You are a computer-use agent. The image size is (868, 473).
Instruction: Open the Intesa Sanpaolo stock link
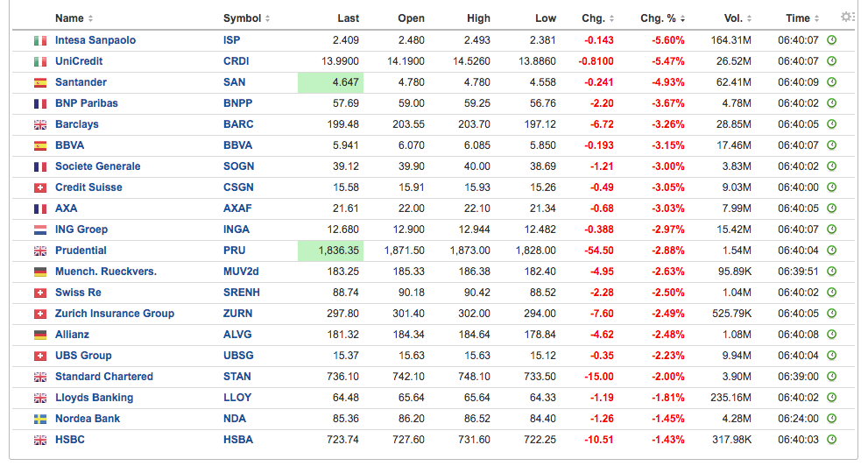click(95, 40)
